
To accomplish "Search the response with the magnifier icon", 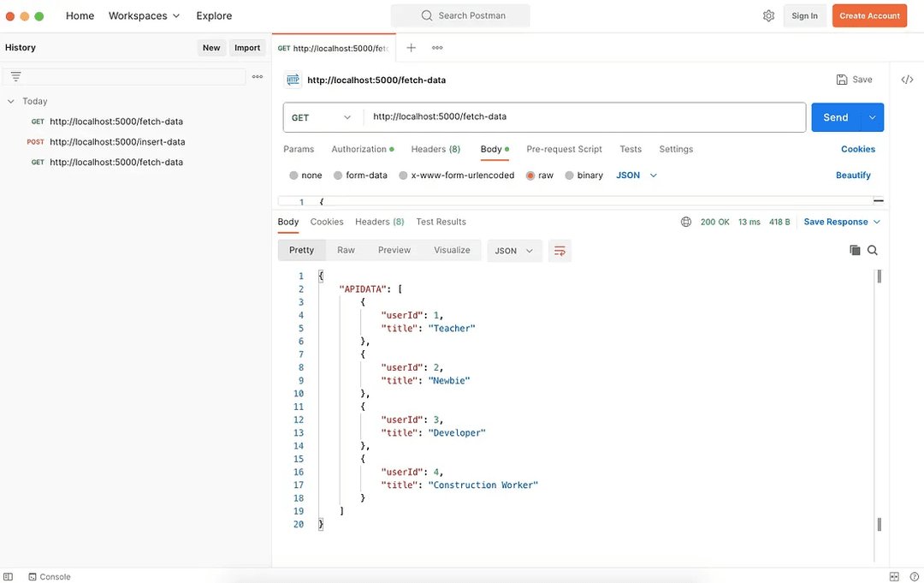I will tap(873, 251).
